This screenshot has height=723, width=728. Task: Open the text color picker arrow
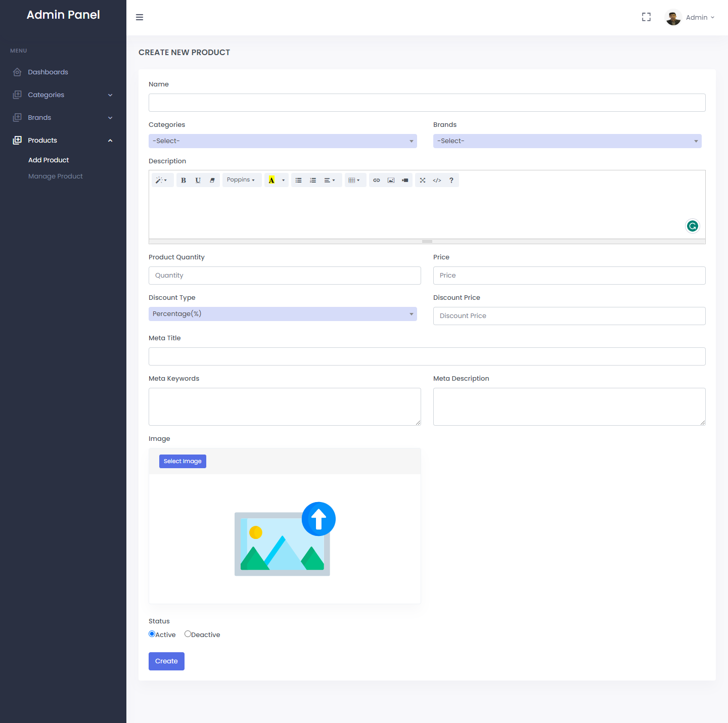coord(284,180)
